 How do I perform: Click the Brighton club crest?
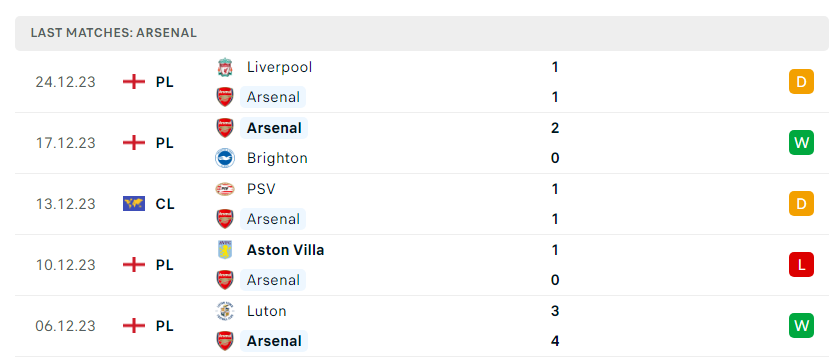click(225, 158)
